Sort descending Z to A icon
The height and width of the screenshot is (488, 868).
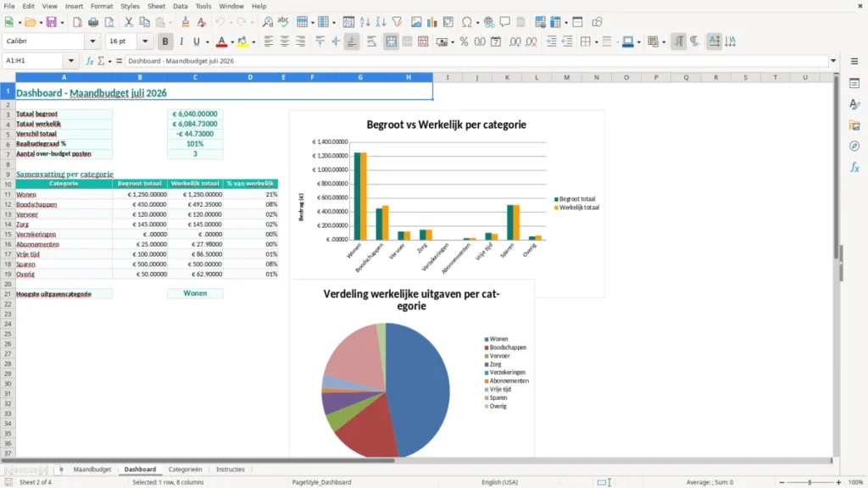[381, 22]
